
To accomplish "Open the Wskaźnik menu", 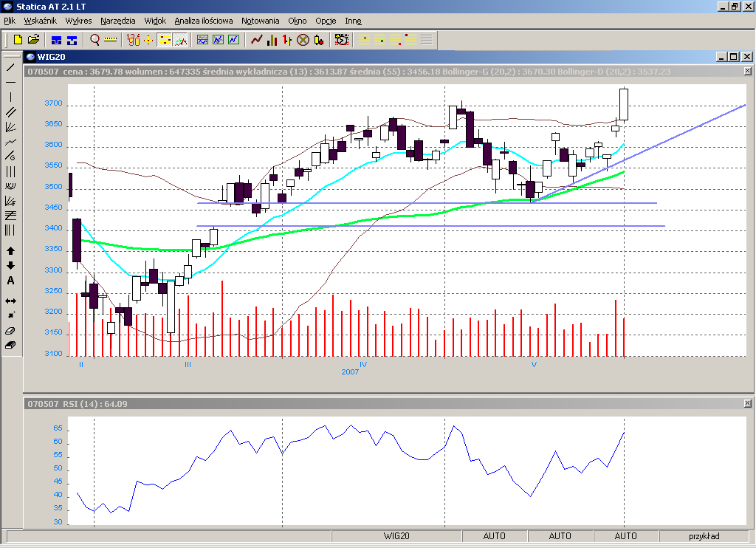I will pyautogui.click(x=40, y=21).
